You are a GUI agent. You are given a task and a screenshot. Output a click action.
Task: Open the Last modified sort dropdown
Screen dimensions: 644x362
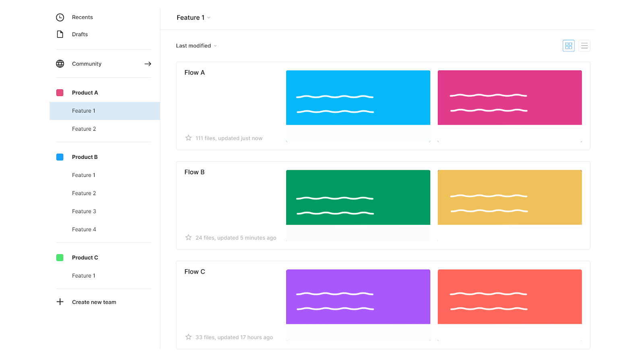tap(196, 46)
